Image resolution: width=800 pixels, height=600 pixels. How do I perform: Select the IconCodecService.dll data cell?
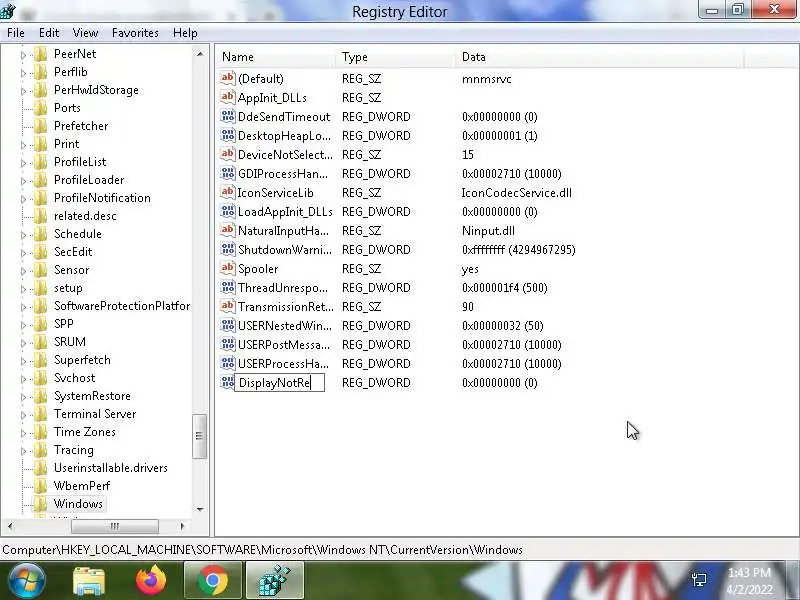pos(516,193)
